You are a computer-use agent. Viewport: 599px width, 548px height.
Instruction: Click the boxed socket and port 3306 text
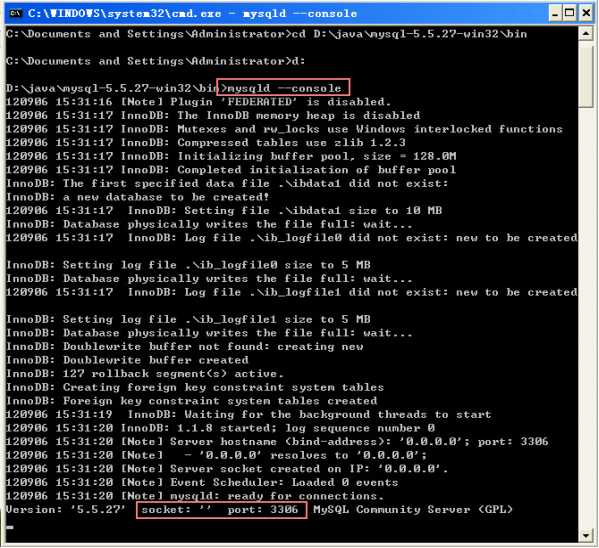click(x=221, y=510)
